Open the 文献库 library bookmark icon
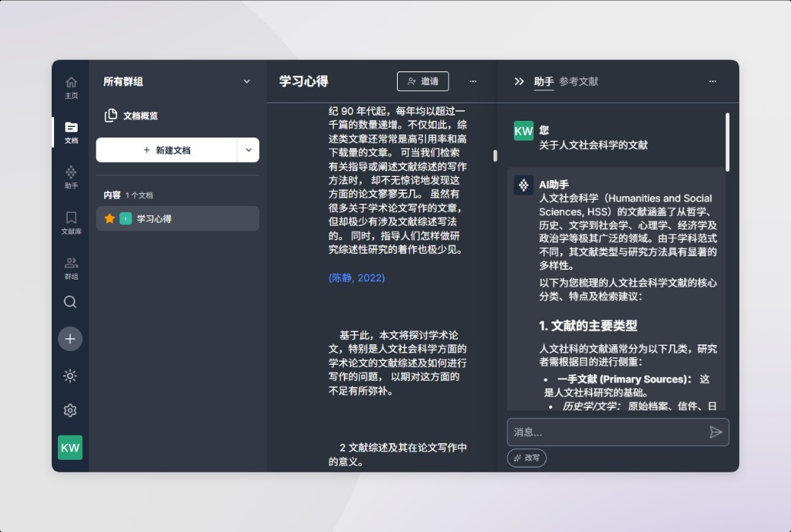Screen dimensions: 791x532 click(71, 223)
